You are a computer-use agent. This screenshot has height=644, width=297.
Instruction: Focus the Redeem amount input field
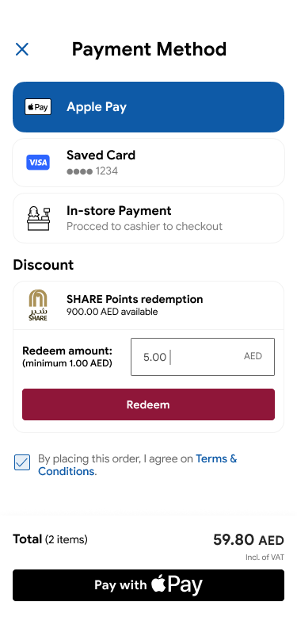pyautogui.click(x=203, y=357)
